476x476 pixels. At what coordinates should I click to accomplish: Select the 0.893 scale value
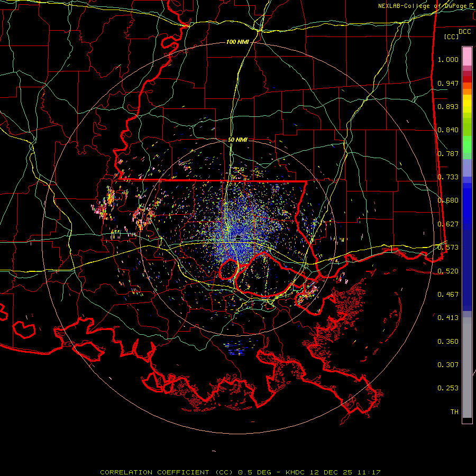click(448, 106)
